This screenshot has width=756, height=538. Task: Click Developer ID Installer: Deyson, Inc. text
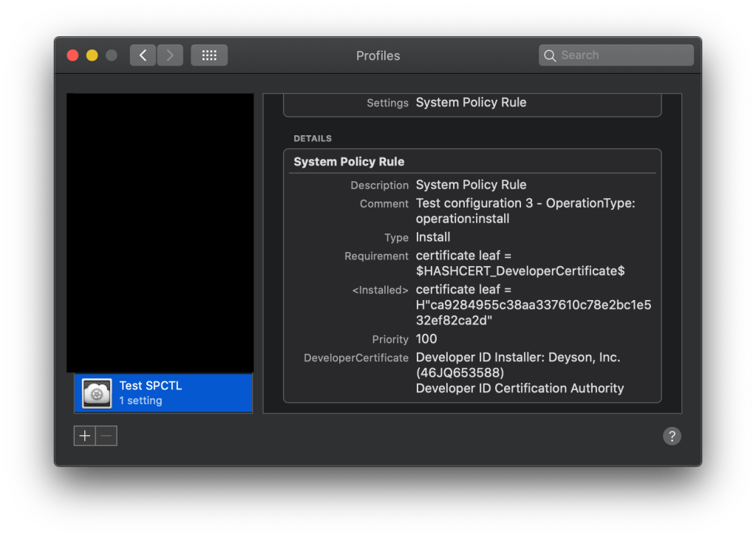(517, 358)
